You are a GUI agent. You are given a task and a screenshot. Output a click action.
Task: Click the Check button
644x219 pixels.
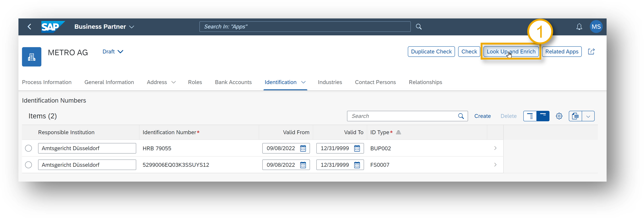point(469,52)
